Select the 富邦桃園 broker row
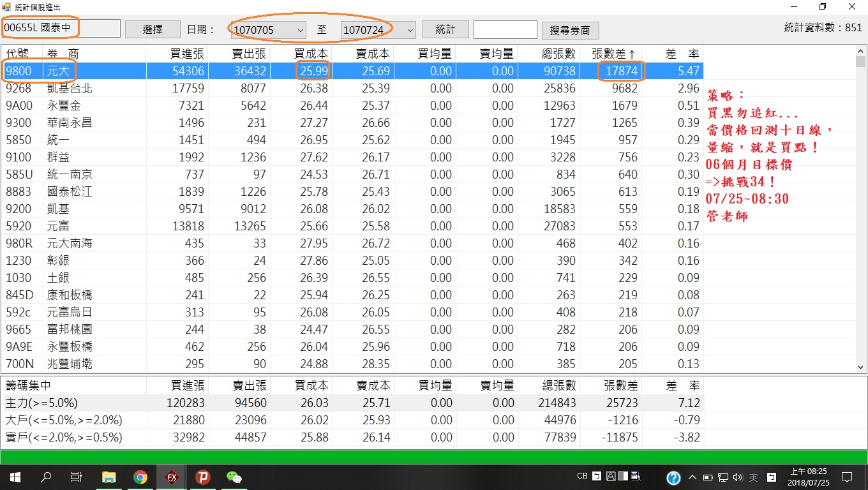Image resolution: width=868 pixels, height=490 pixels. tap(352, 329)
